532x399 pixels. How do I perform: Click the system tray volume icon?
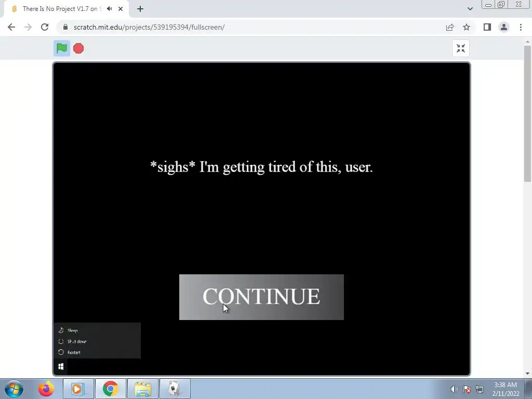[454, 389]
